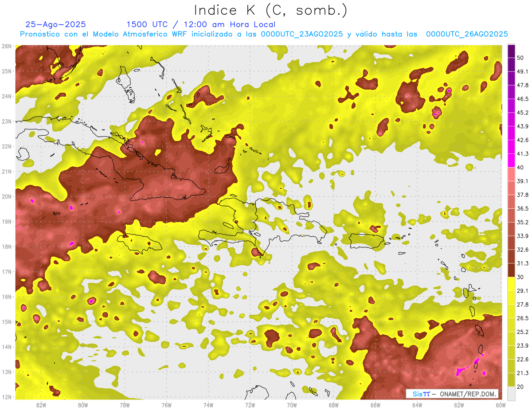Click the colorbar label '31.3'
The width and height of the screenshot is (532, 411).
(x=523, y=263)
